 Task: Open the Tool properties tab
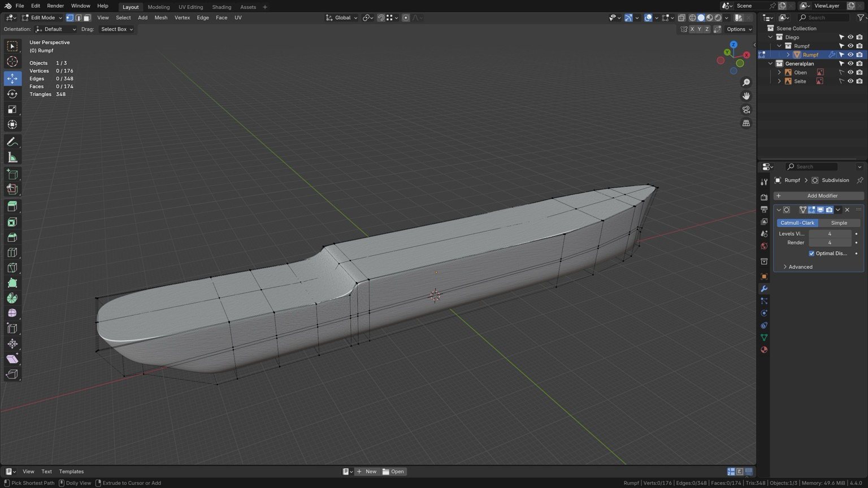pos(764,182)
